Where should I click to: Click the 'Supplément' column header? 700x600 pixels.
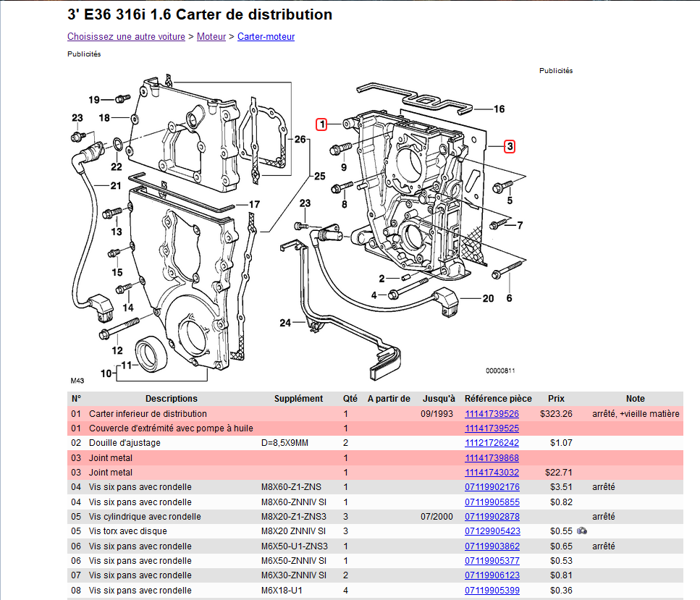coord(298,399)
